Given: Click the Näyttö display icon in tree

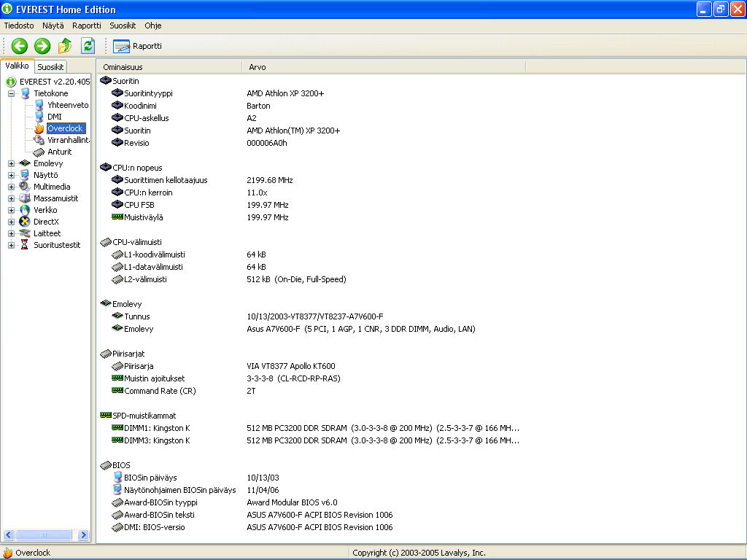Looking at the screenshot, I should coord(25,175).
